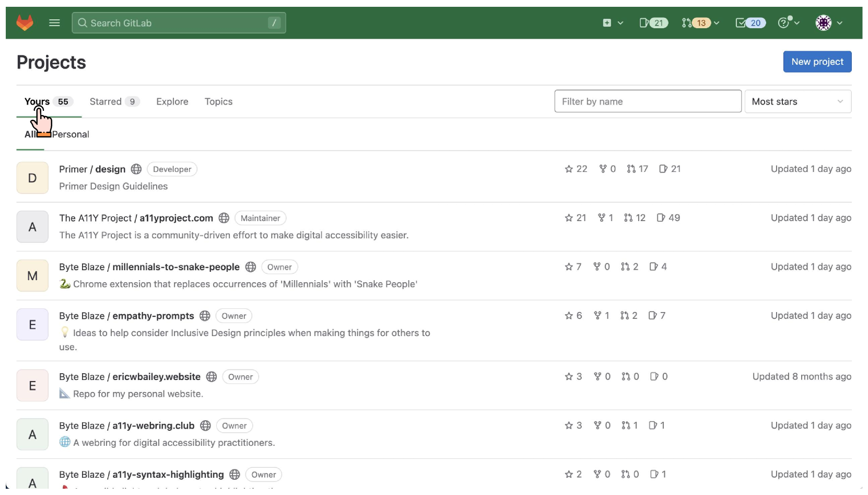Click forks icon for a11yproject.com
Viewport: 868px width, 495px height.
point(602,218)
